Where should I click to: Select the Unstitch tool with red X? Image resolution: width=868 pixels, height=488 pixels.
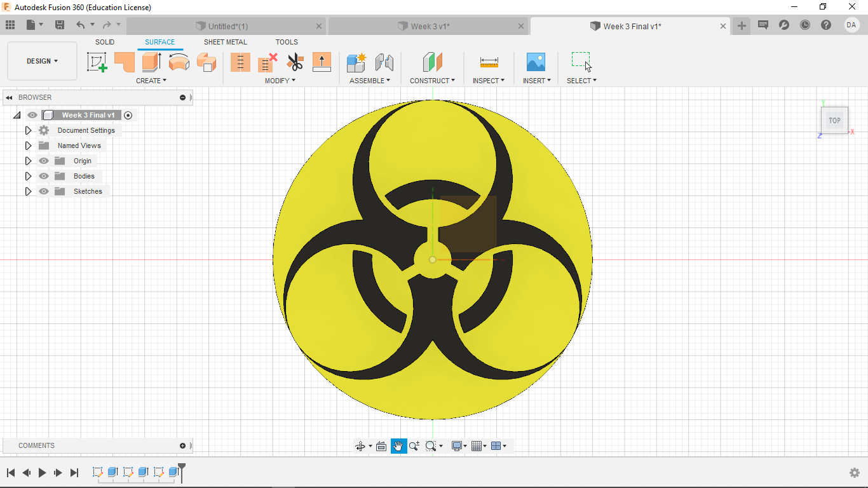[x=268, y=62]
